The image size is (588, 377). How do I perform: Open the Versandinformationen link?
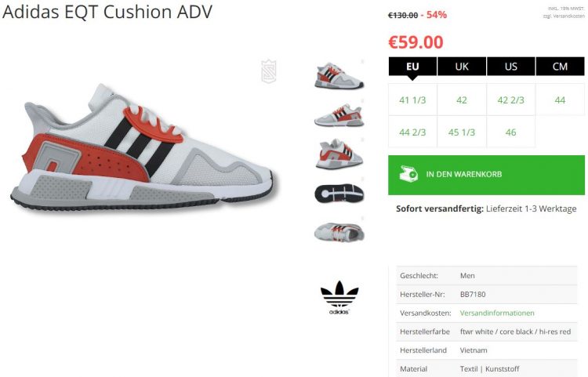pyautogui.click(x=497, y=313)
